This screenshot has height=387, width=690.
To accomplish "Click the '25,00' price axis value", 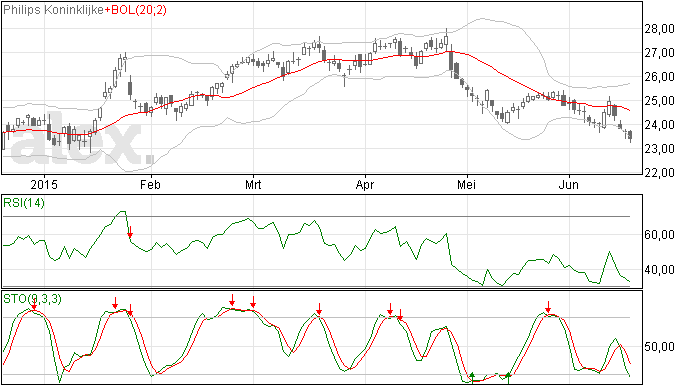I will pos(659,101).
